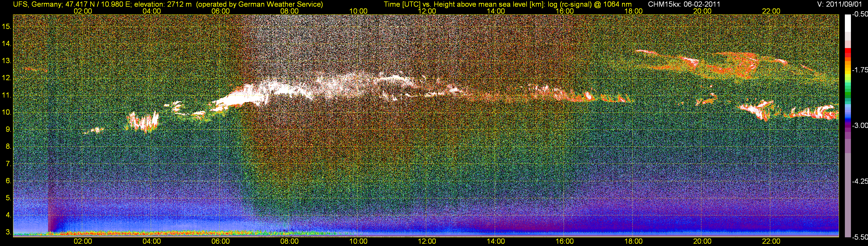Click the text 'elevation: 2712 m'
This screenshot has height=246, width=868.
point(163,4)
